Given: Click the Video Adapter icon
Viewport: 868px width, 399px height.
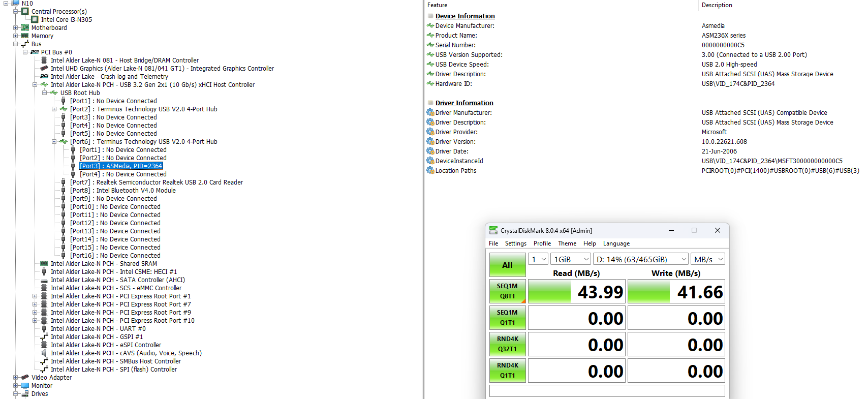Looking at the screenshot, I should pos(25,377).
